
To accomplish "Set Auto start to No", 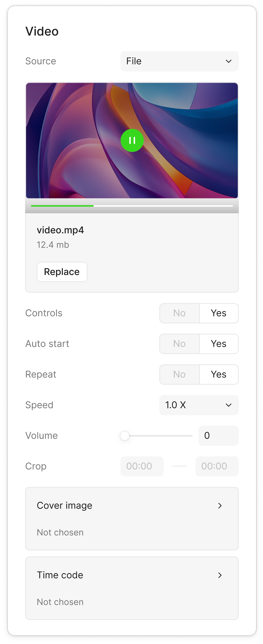I will (179, 344).
